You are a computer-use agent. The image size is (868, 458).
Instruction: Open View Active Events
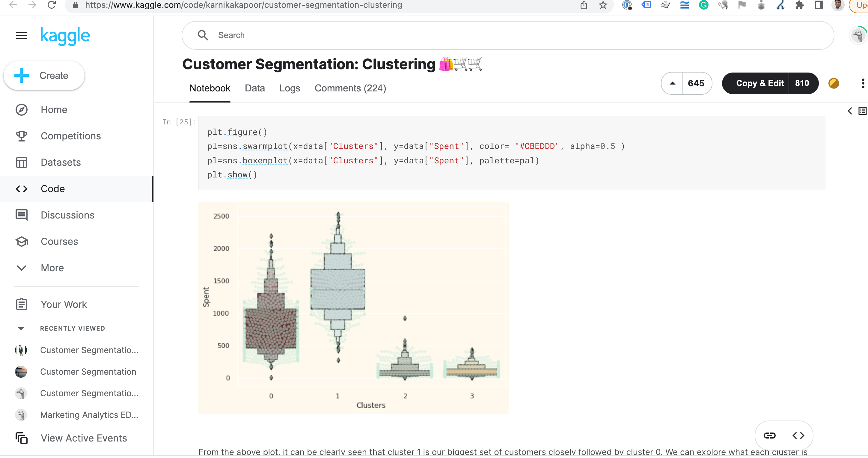click(x=83, y=438)
